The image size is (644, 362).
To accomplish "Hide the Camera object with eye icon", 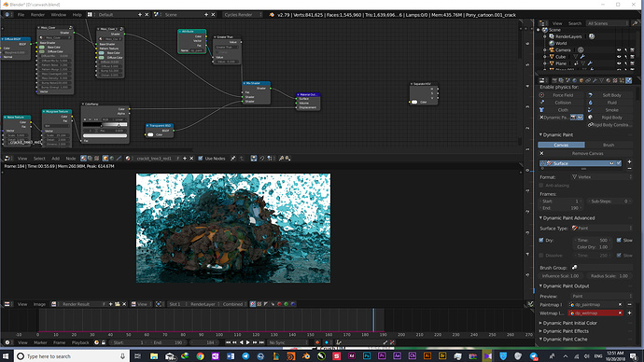I will coord(619,50).
